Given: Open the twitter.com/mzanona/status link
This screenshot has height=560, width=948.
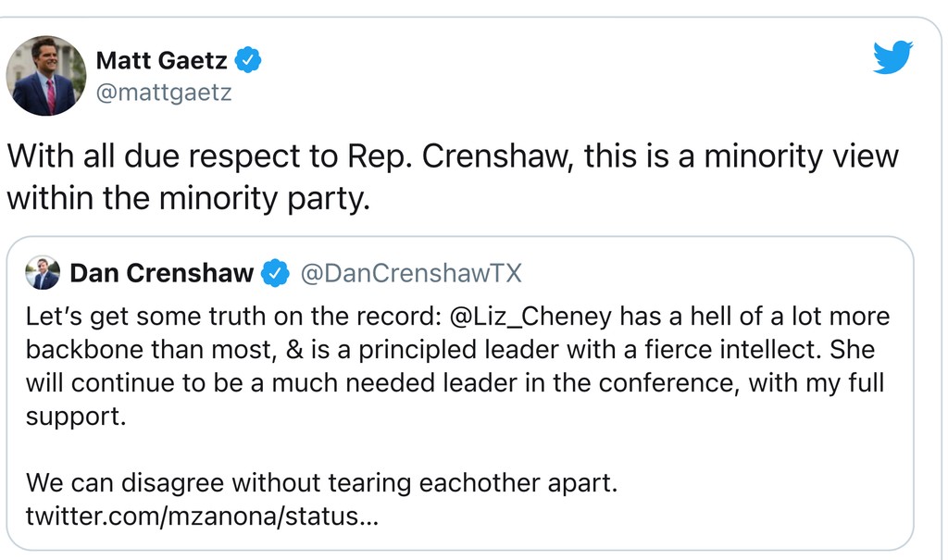Looking at the screenshot, I should 202,516.
